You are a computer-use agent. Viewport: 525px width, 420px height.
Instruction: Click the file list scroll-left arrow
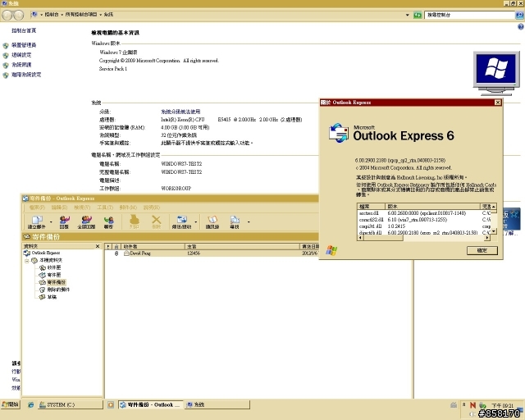[360, 237]
